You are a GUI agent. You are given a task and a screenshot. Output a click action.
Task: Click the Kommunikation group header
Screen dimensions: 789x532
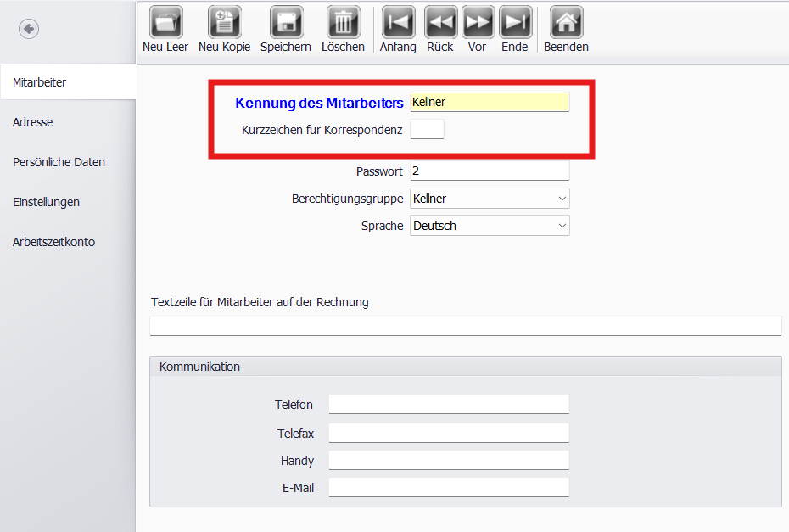click(x=466, y=367)
